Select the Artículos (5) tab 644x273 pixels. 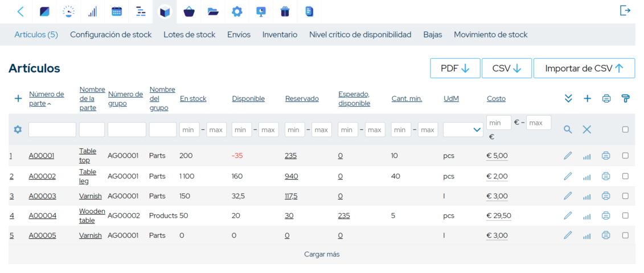coord(36,35)
